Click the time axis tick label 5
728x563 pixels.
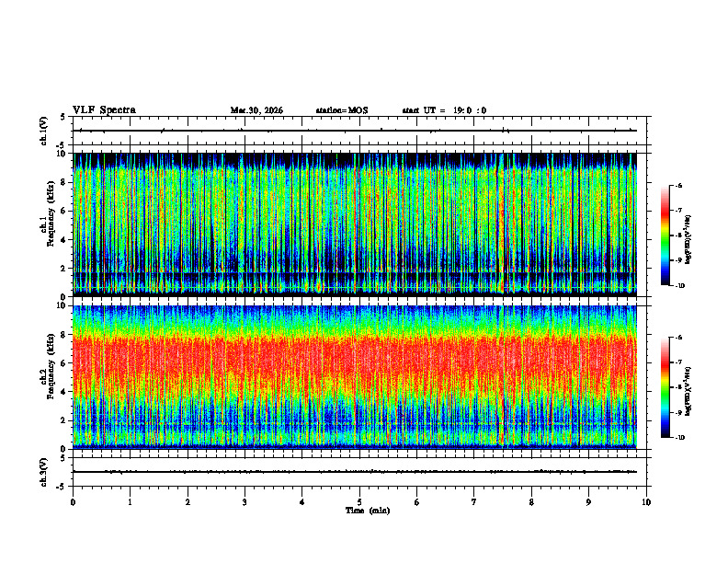point(359,502)
